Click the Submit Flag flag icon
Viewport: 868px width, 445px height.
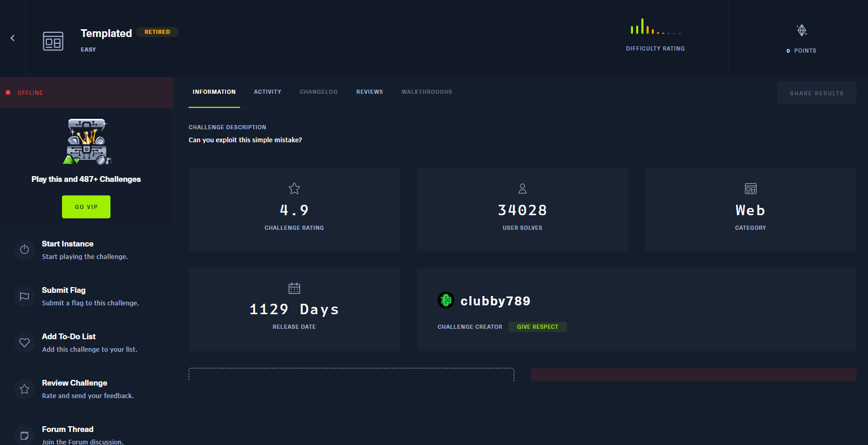click(x=24, y=296)
